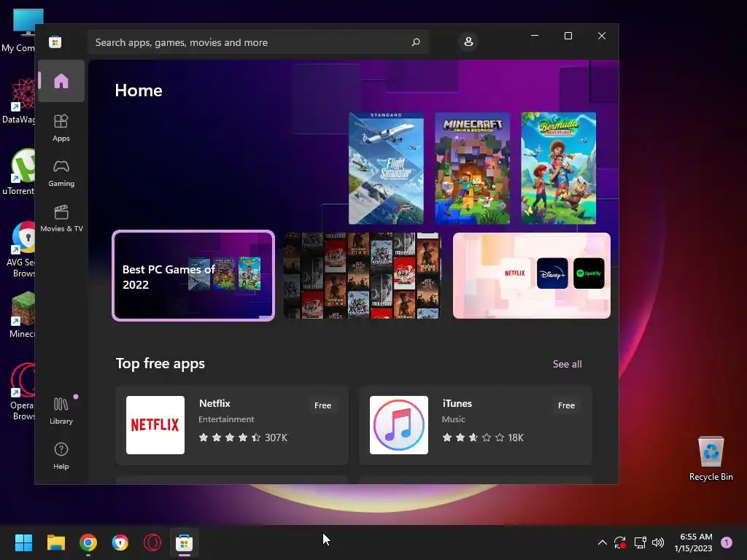Select the Minecraft desktop shortcut

21,314
